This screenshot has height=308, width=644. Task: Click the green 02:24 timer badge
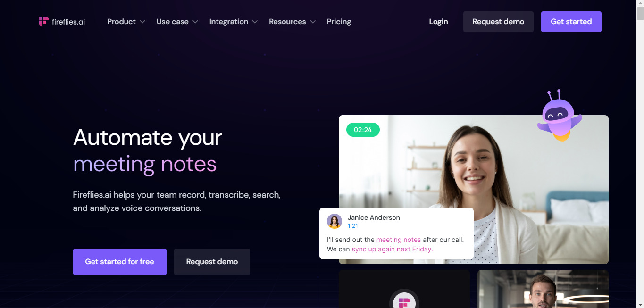pyautogui.click(x=363, y=130)
